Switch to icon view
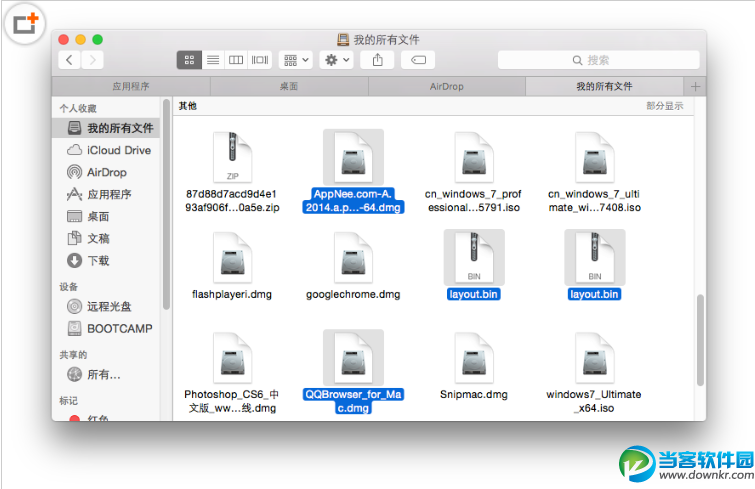Image resolution: width=755 pixels, height=489 pixels. coord(189,60)
